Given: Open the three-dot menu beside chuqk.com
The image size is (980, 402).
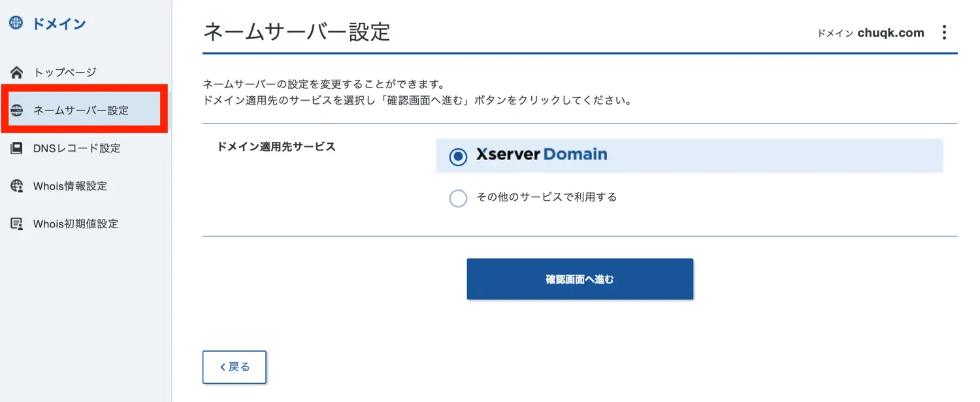Looking at the screenshot, I should click(x=944, y=33).
